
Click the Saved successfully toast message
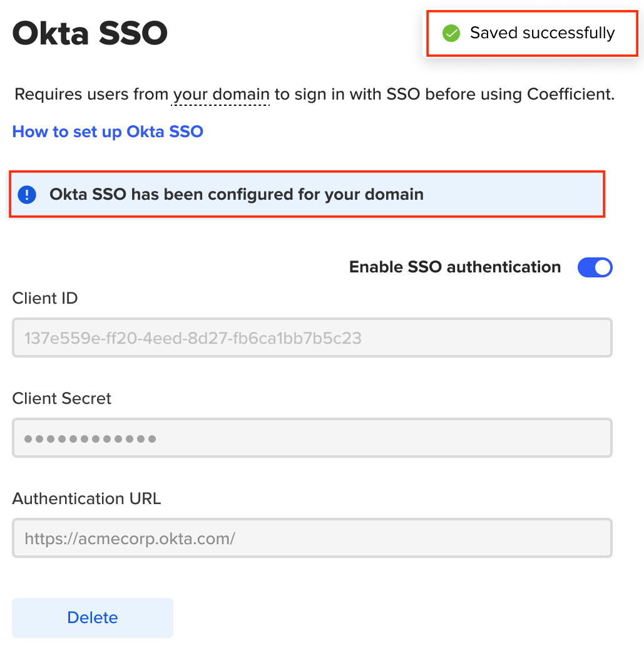pyautogui.click(x=542, y=33)
